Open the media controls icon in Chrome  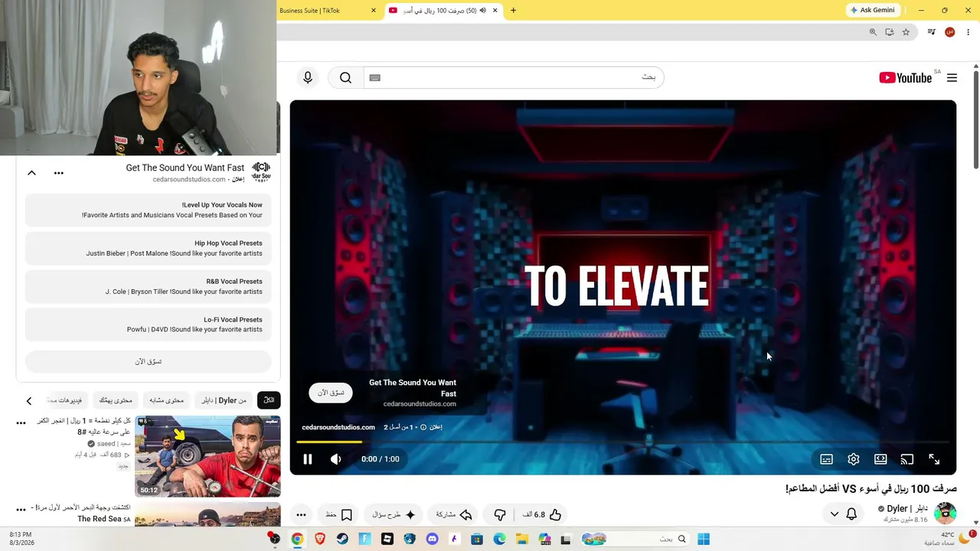click(x=931, y=32)
